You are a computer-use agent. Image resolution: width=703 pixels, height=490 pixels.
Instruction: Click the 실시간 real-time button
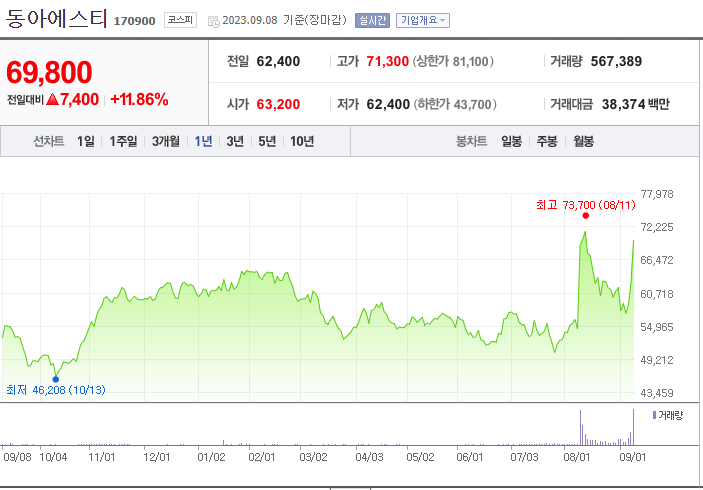(x=372, y=20)
